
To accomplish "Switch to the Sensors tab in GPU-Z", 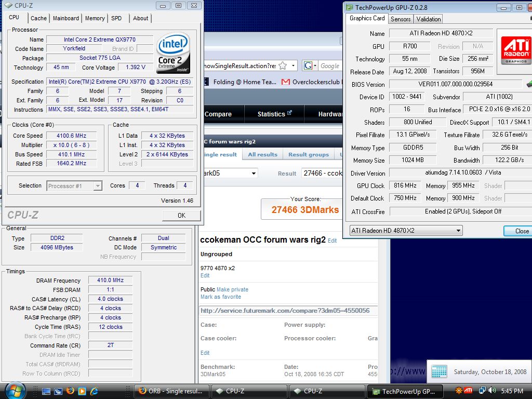I will click(x=401, y=19).
